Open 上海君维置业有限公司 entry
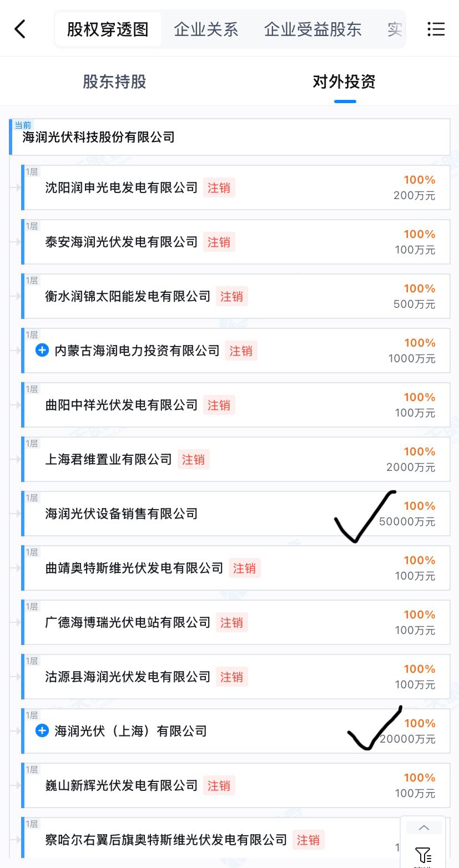Image resolution: width=459 pixels, height=868 pixels. point(236,459)
